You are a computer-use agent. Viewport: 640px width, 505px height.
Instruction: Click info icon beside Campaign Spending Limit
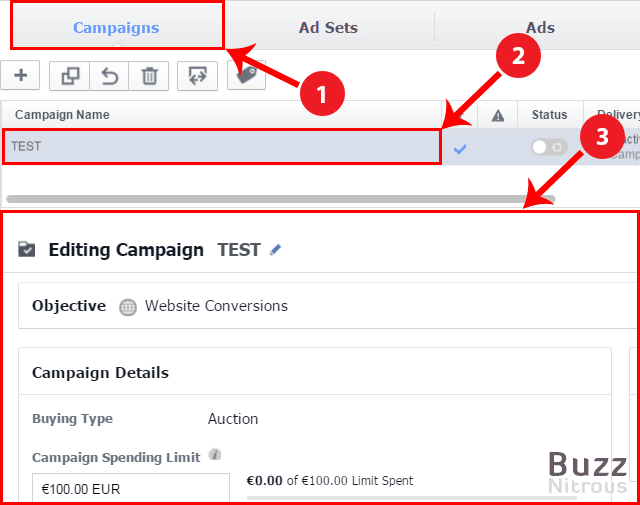[214, 455]
